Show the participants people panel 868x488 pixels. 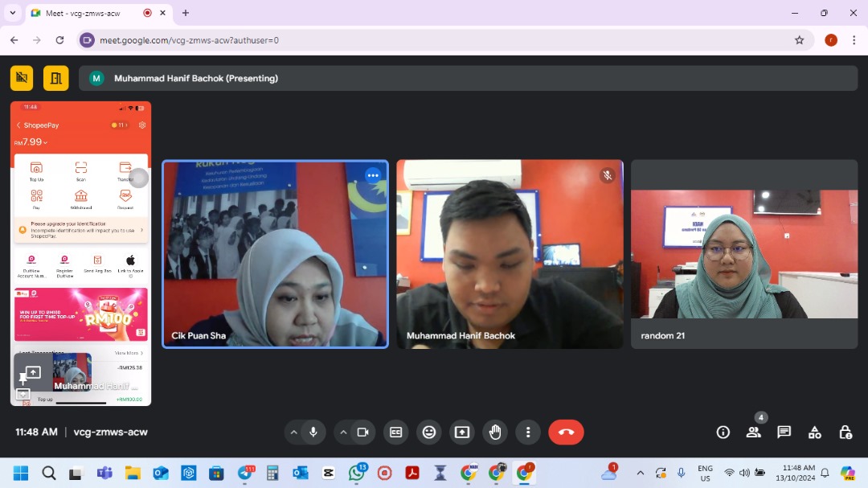click(753, 433)
